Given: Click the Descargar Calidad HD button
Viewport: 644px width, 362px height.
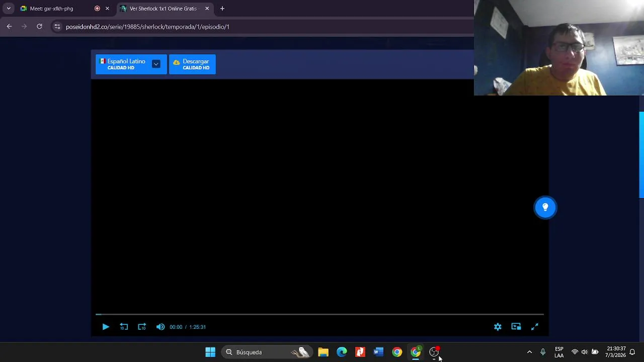Looking at the screenshot, I should click(x=192, y=64).
